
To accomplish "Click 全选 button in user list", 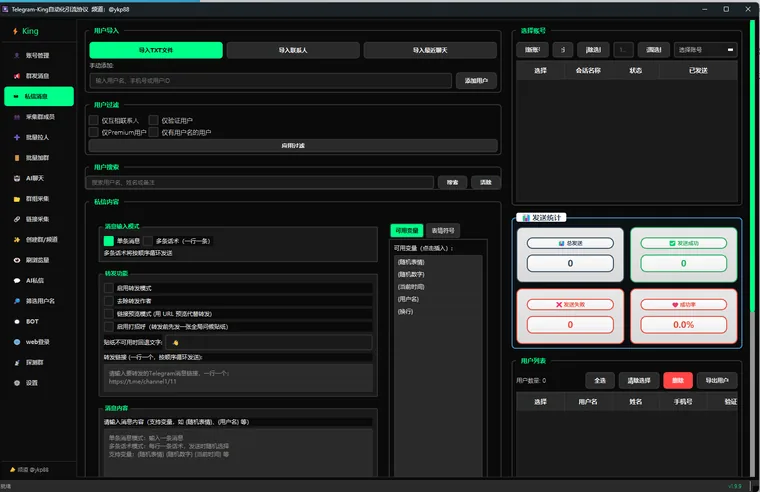I will [600, 381].
